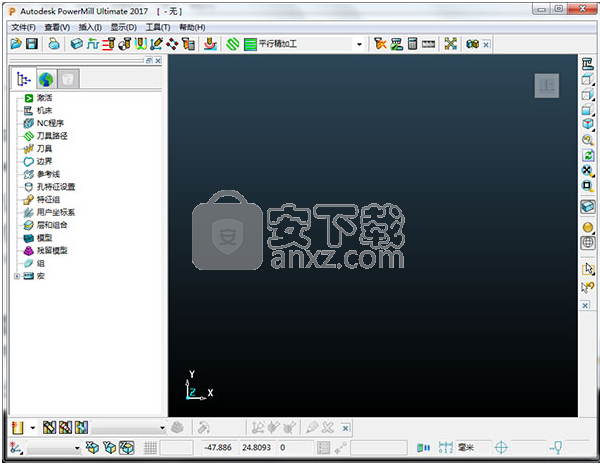Screen dimensions: 600x464
Task: Select 用户坐标系 in the explorer tree
Action: tap(56, 212)
